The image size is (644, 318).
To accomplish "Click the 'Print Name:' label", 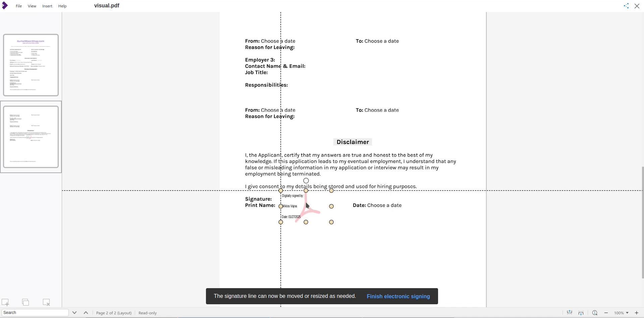I will [260, 205].
